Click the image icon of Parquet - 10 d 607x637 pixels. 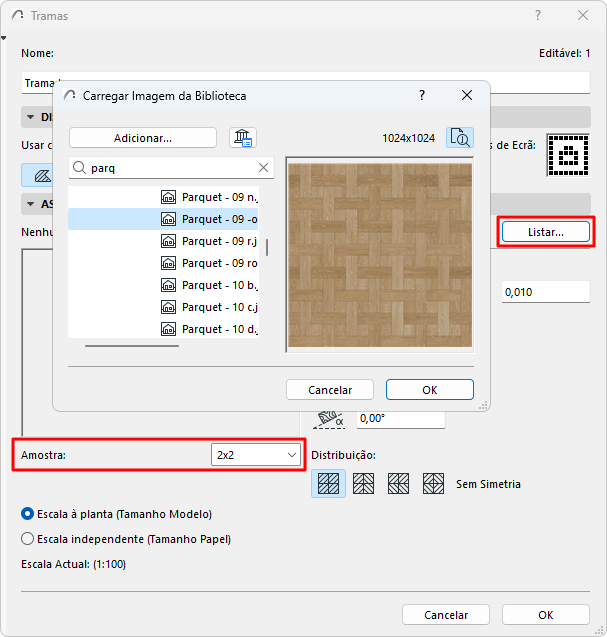168,329
